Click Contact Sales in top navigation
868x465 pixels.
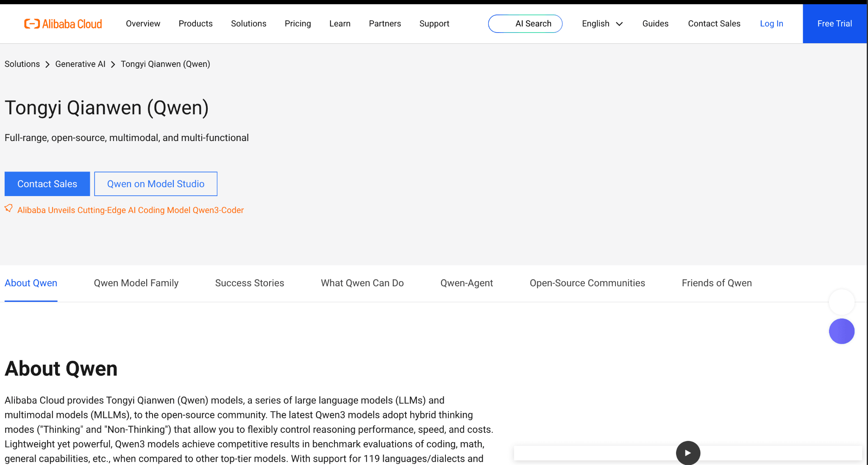[x=714, y=24]
